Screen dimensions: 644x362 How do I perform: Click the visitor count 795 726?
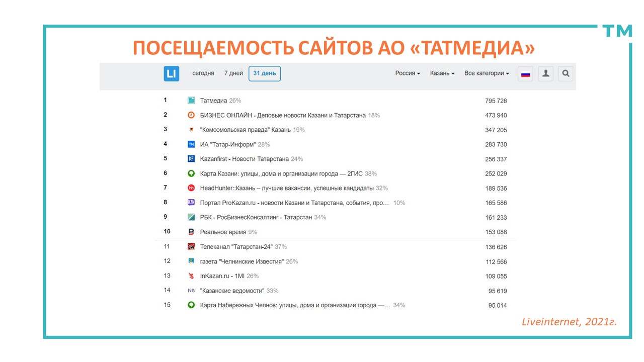(496, 101)
